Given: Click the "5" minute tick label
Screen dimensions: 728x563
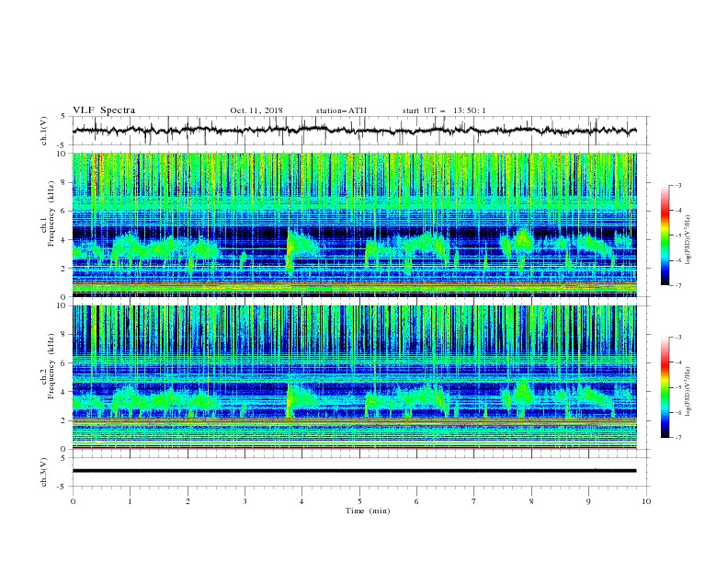Looking at the screenshot, I should pyautogui.click(x=359, y=501).
